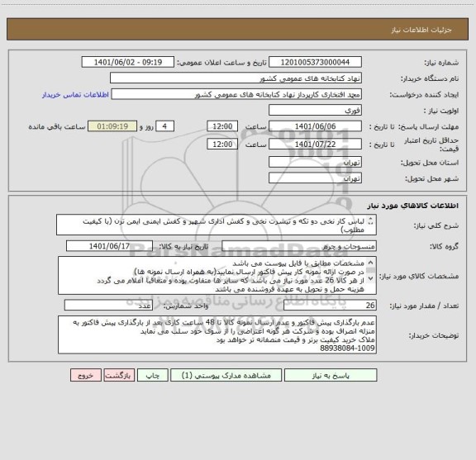The width and height of the screenshot is (476, 460).
Task: Click the 'بازگشت' back button
Action: coord(119,375)
